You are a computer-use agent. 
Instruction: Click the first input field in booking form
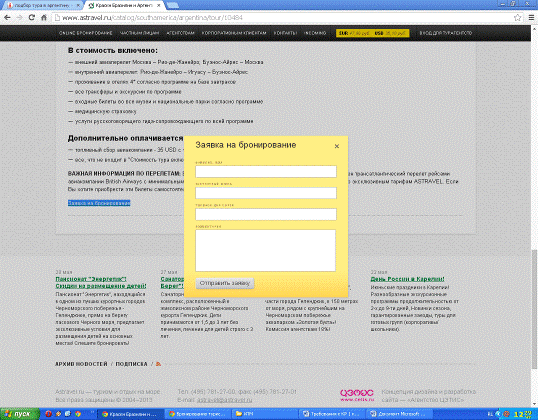click(266, 172)
